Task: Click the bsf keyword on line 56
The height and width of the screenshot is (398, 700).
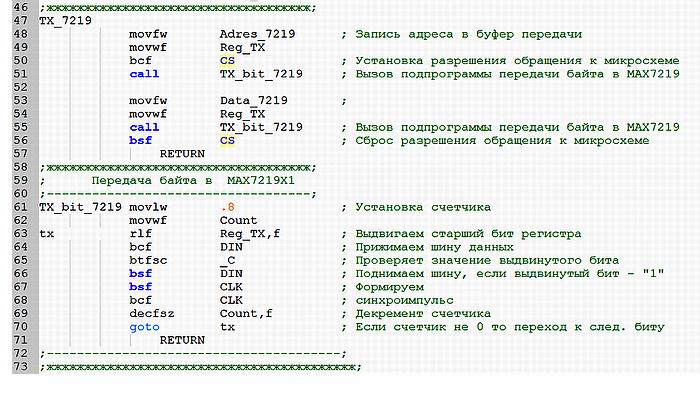Action: [141, 141]
